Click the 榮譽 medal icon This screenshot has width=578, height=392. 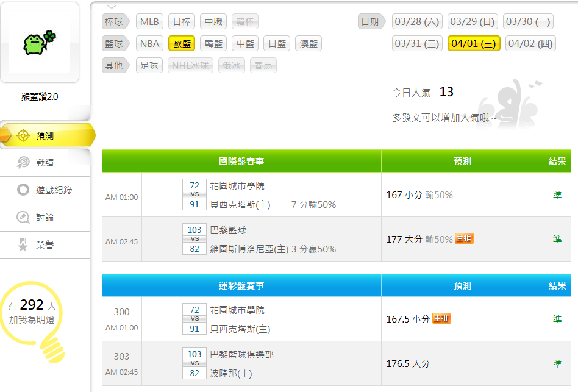click(23, 245)
